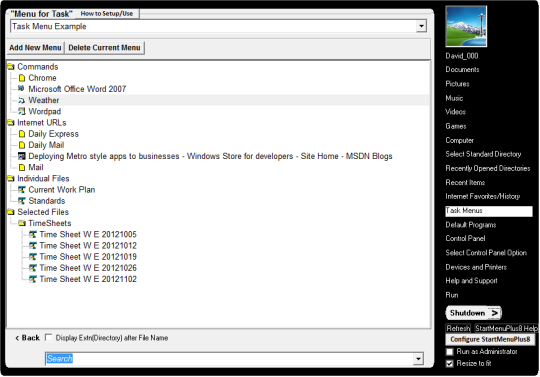Click the Microsoft Office Word 2007 icon
Viewport: 540px width, 377px height.
[21, 88]
